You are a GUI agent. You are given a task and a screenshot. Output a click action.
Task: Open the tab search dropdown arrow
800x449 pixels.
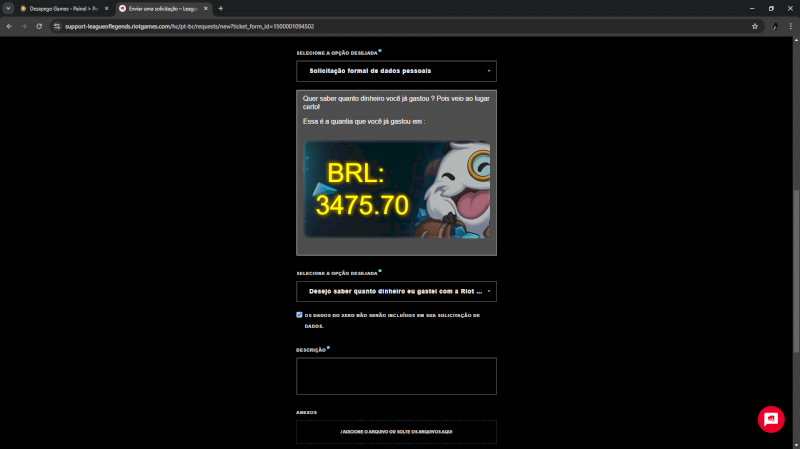[8, 9]
